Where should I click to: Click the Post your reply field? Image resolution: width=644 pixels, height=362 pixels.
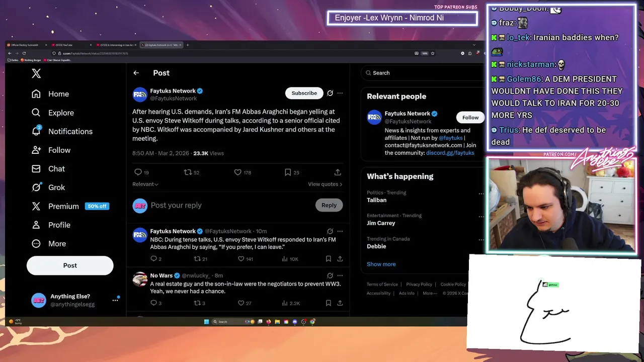coord(231,205)
